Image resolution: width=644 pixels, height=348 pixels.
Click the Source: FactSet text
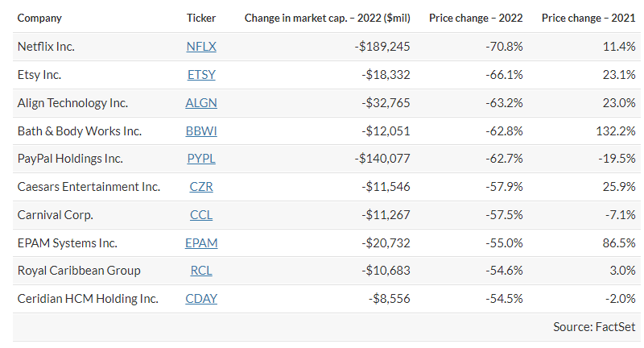[594, 327]
